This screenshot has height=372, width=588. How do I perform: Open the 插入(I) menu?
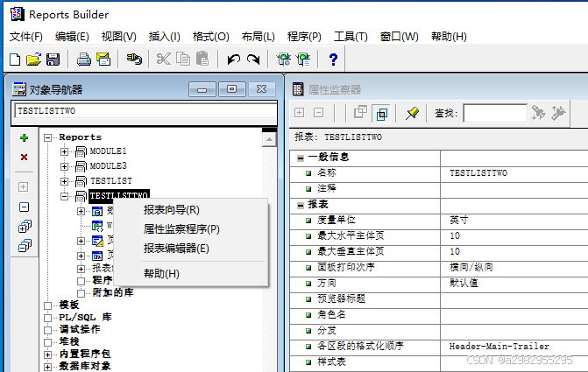tap(164, 37)
